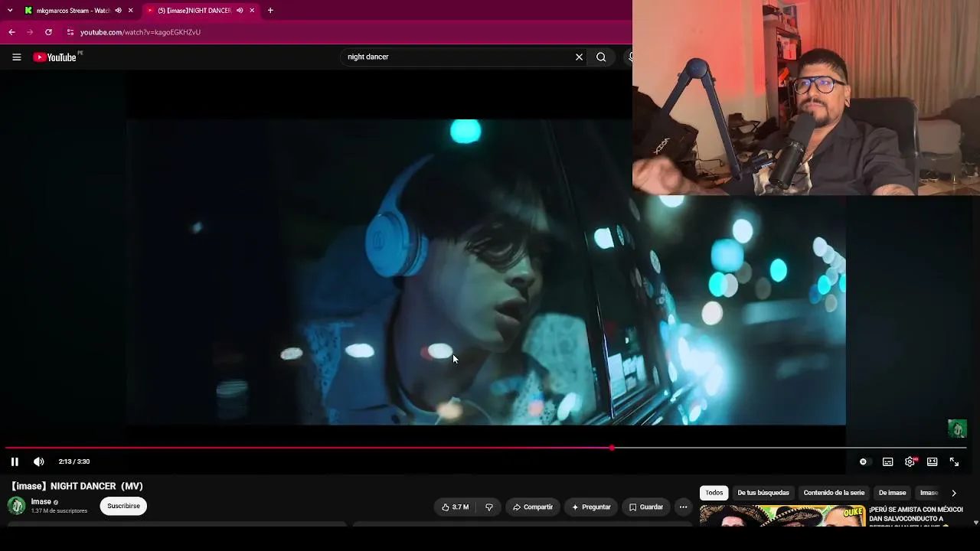Select 'De tus búsquedas' filter chip
Viewport: 980px width, 551px height.
[x=763, y=493]
